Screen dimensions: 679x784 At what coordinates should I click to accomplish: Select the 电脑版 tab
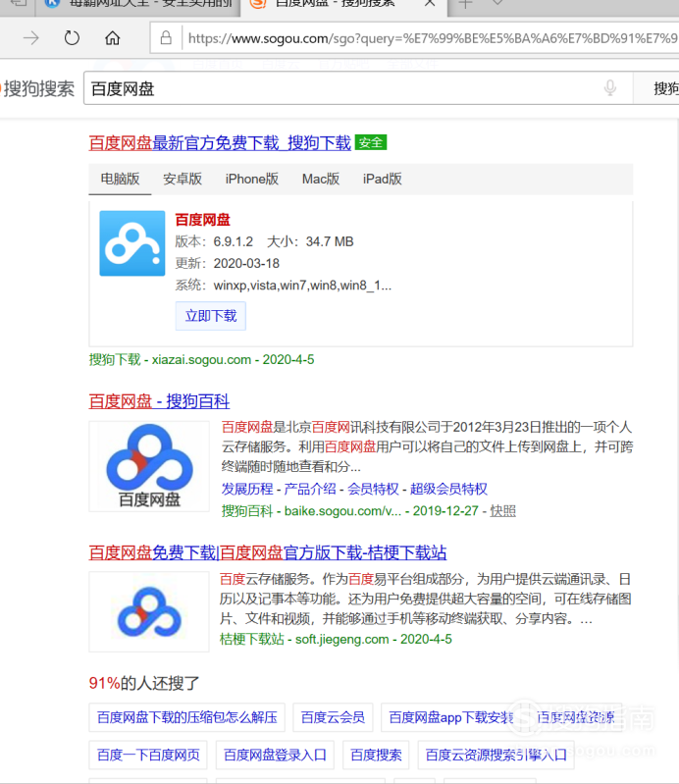pyautogui.click(x=120, y=179)
